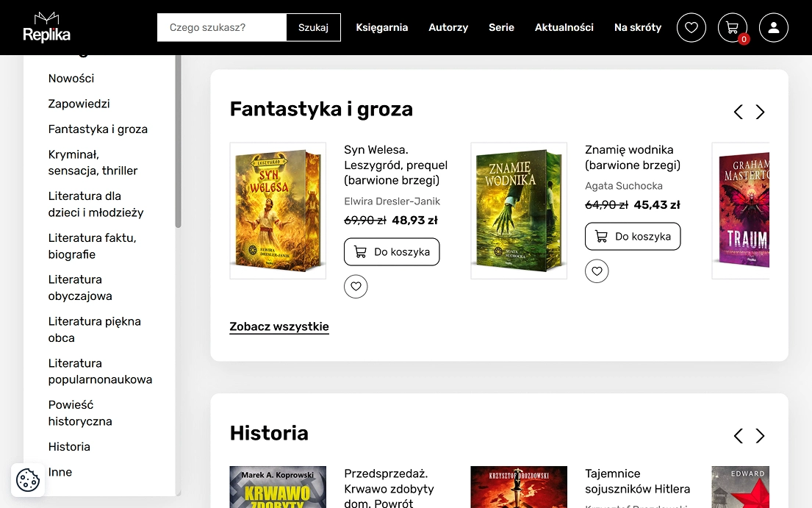Screen dimensions: 812x508
Task: Show next books in Historia carousel
Action: 760,436
